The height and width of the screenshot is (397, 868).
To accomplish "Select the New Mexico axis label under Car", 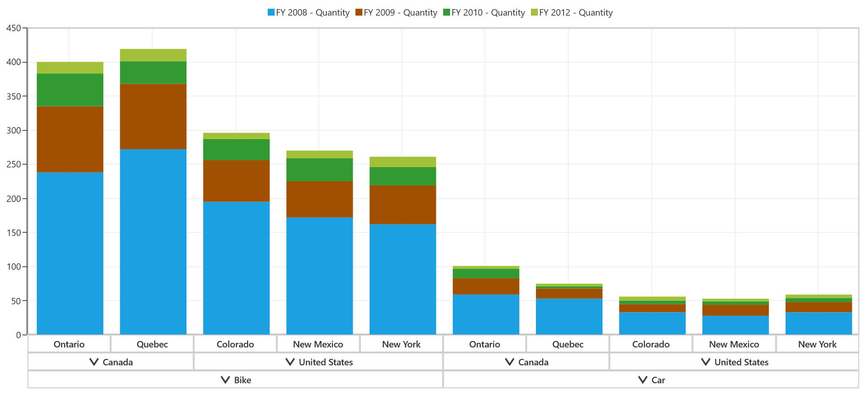I will [x=734, y=344].
